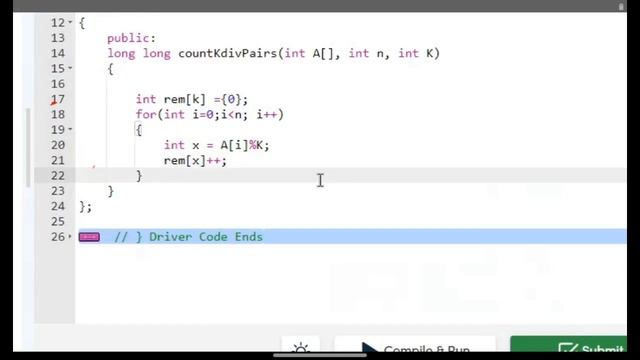Collapse the for-loop fold at line 19
Screen dimensions: 640x360
pyautogui.click(x=70, y=129)
